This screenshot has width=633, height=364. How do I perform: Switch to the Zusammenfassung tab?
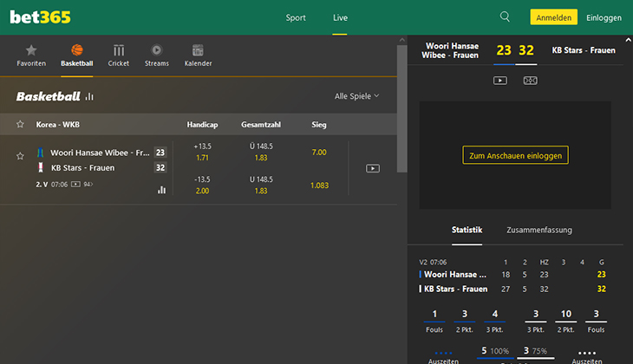click(x=539, y=230)
